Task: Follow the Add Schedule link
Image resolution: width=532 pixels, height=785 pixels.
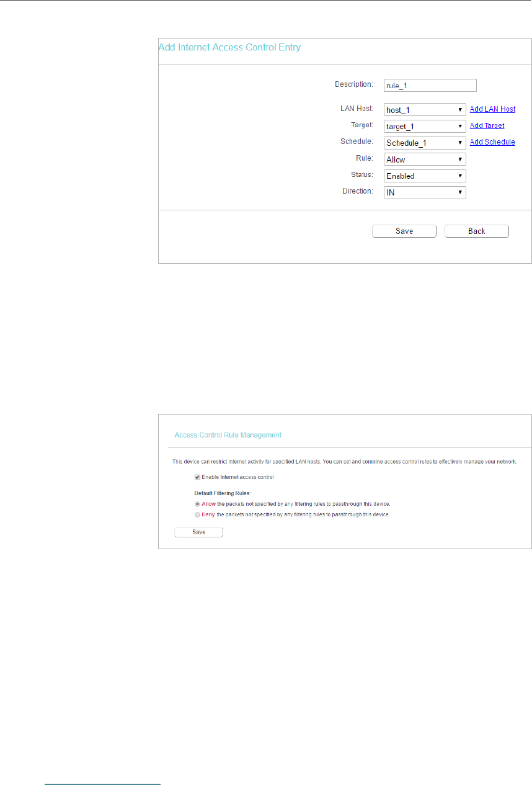Action: pyautogui.click(x=492, y=142)
